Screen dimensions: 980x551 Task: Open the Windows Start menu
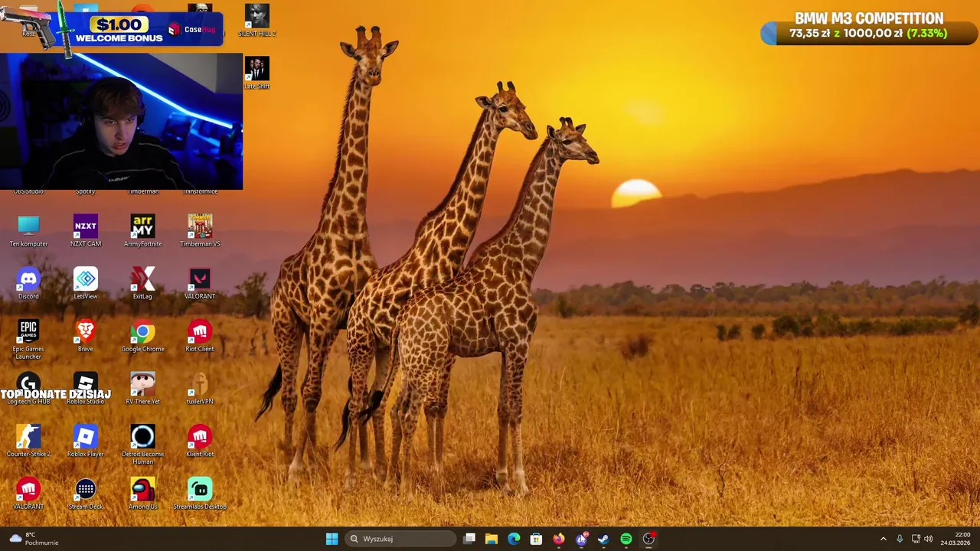click(332, 539)
